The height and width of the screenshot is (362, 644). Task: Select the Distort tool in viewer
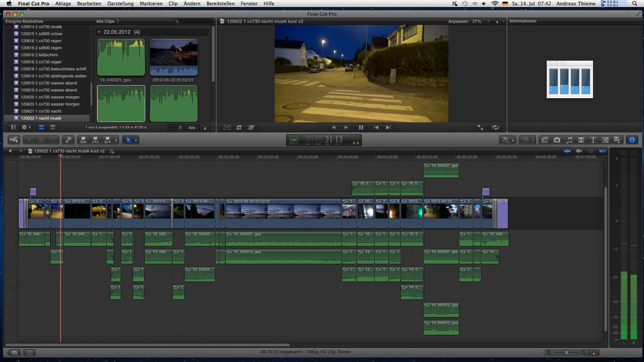251,127
